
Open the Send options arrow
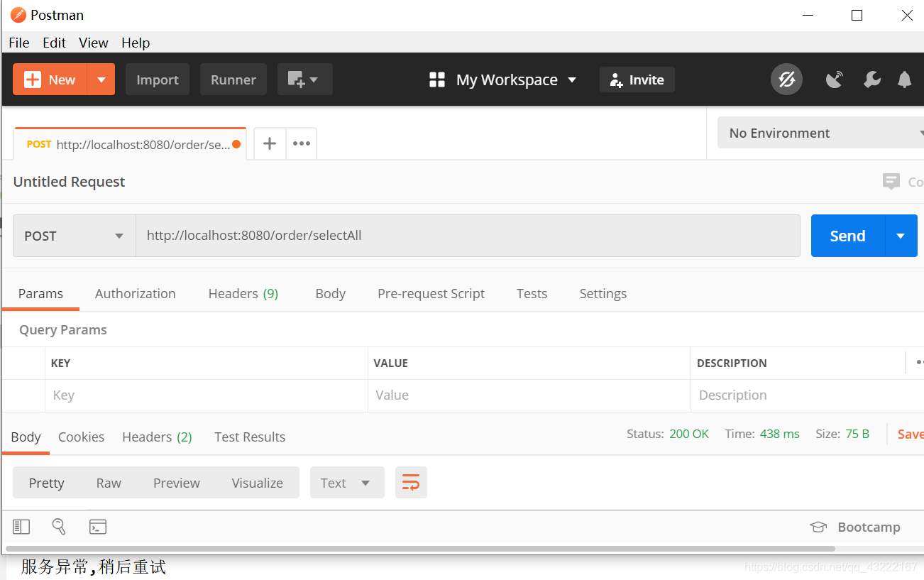pyautogui.click(x=901, y=236)
